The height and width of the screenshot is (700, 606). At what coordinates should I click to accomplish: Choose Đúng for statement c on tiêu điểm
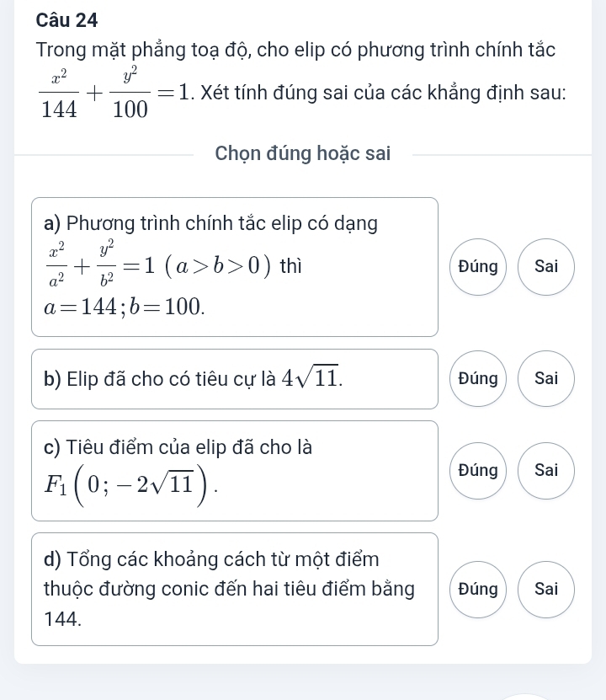pos(477,470)
